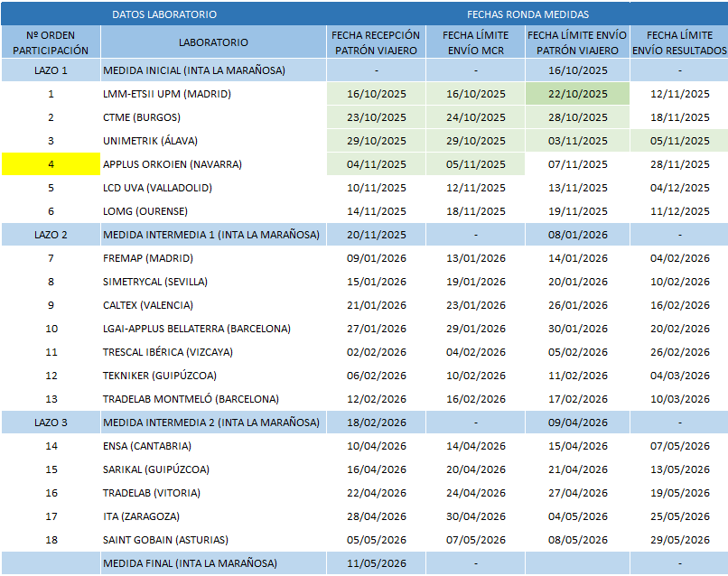
Task: Select the SAINT GOBAIN (ASTURIAS) cell
Action: point(165,540)
